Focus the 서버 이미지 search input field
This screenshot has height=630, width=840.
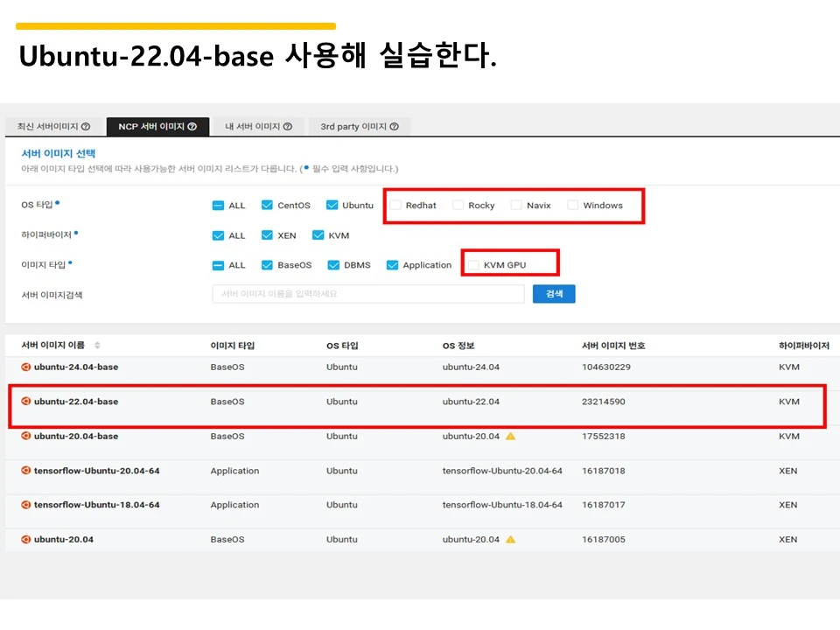coord(368,294)
